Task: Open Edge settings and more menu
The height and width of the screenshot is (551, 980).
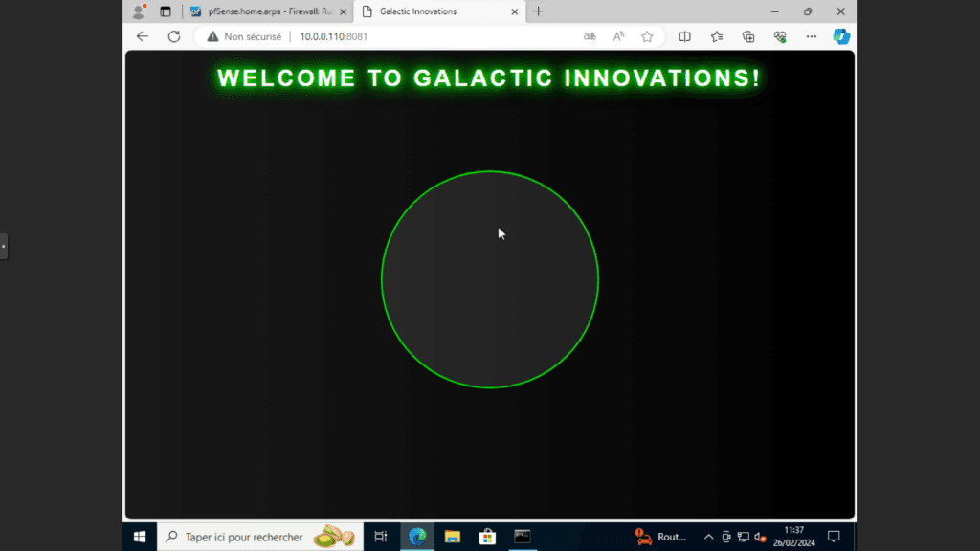Action: click(812, 36)
